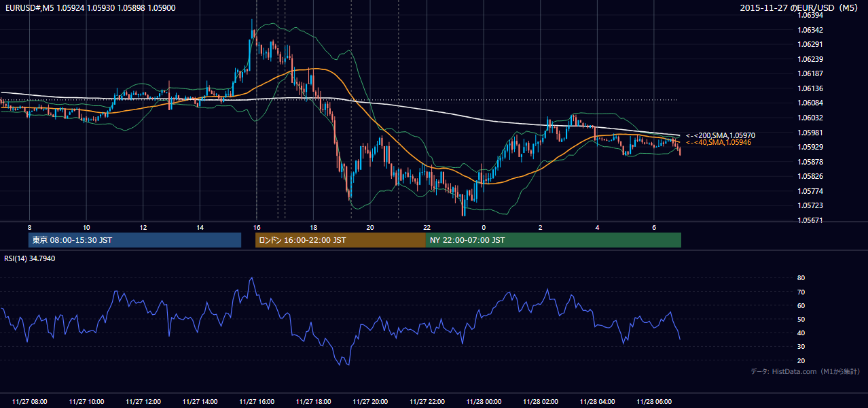The height and width of the screenshot is (408, 868).
Task: Click price axis value 1.05878
Action: click(812, 162)
